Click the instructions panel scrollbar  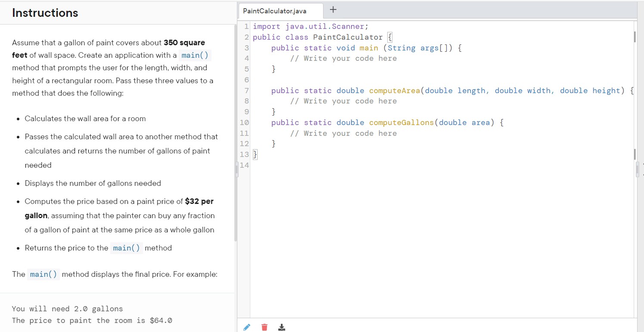(x=235, y=133)
